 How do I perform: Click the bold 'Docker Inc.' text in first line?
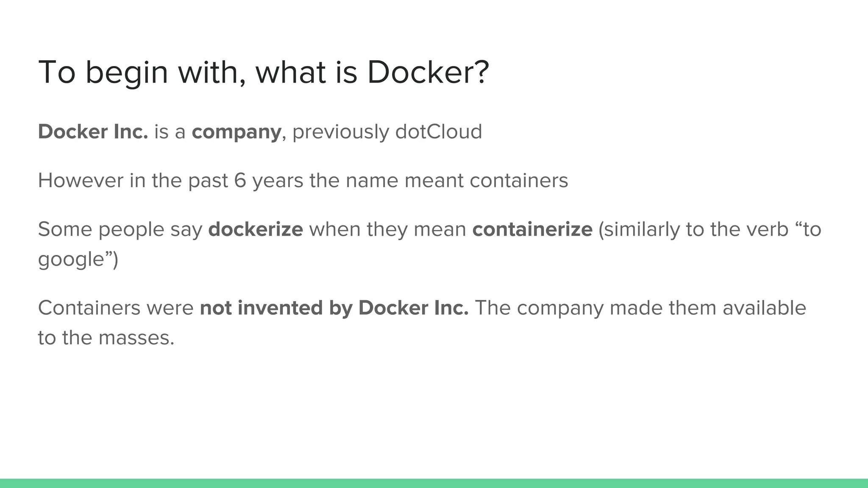pos(93,132)
